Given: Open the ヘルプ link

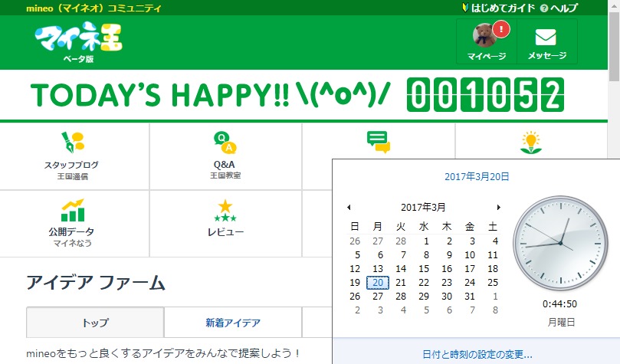Looking at the screenshot, I should [x=559, y=8].
